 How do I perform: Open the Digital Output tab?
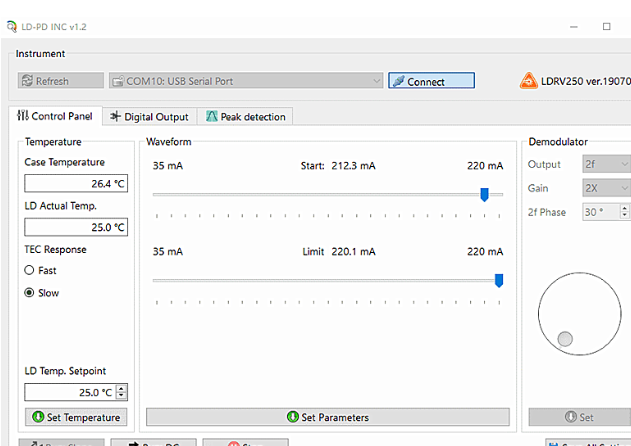click(149, 117)
